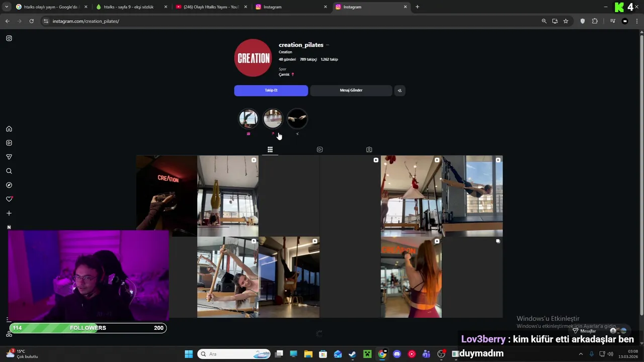
Task: Open the media control toolbar icon
Action: tap(612, 21)
